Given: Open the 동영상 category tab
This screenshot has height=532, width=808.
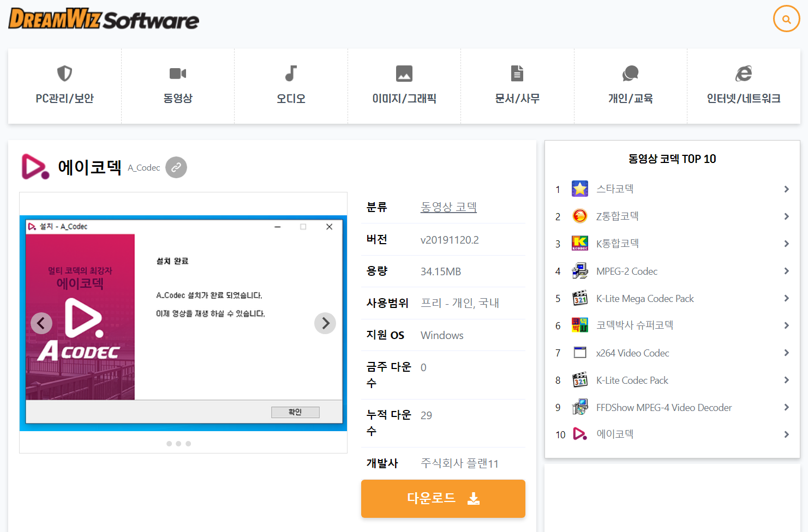Looking at the screenshot, I should pos(178,86).
